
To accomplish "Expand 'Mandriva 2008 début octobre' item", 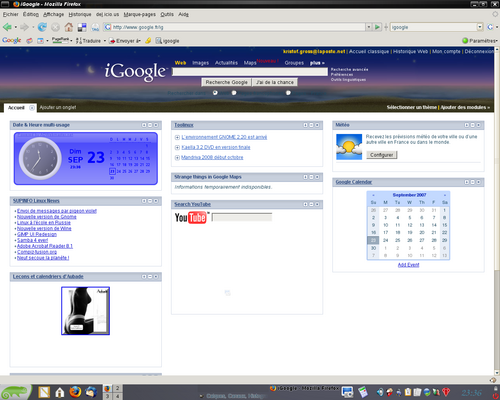I will tap(177, 158).
